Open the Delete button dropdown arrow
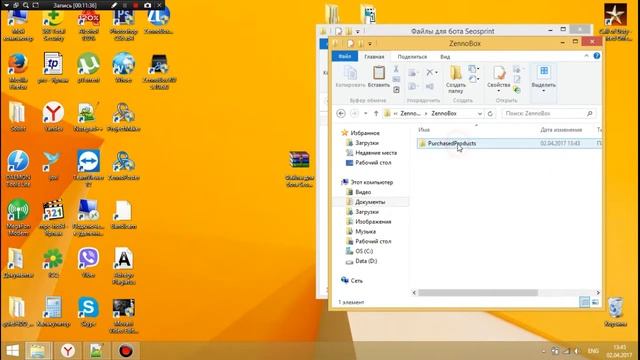 (x=436, y=73)
